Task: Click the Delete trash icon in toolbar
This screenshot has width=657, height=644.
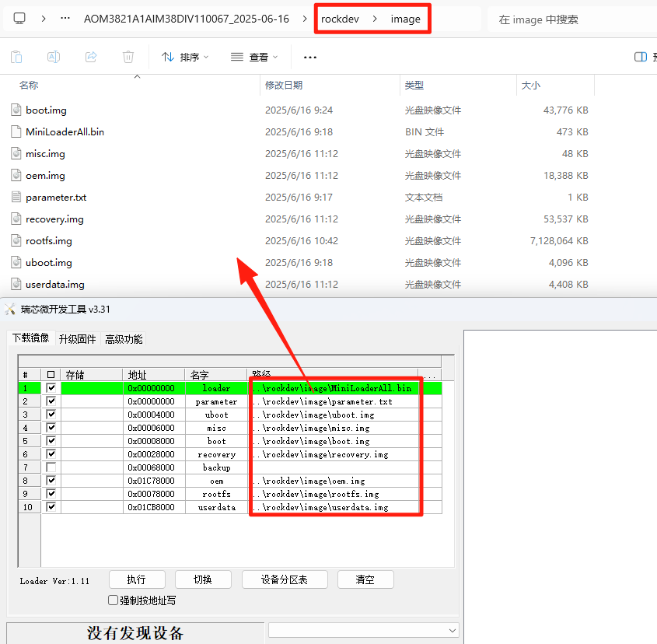Action: (128, 57)
